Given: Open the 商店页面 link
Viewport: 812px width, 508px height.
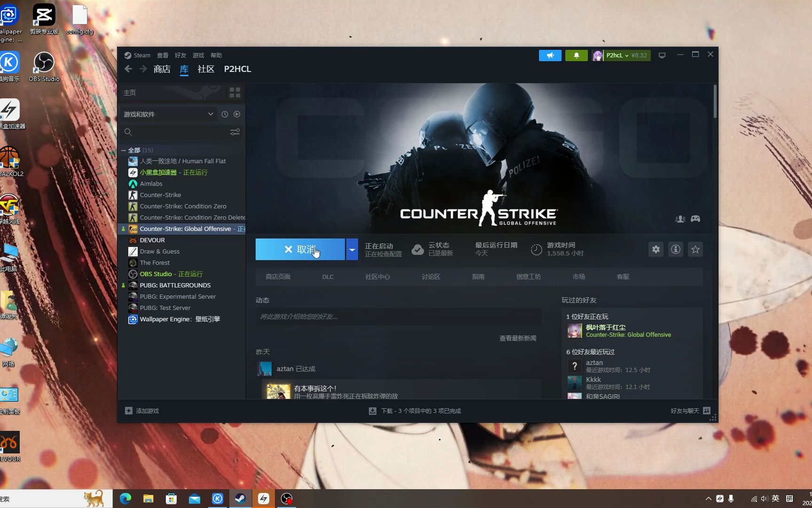Looking at the screenshot, I should coord(278,277).
